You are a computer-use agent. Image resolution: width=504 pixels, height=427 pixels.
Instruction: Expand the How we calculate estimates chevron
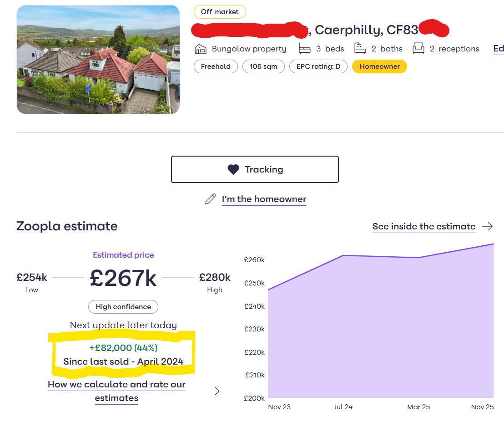tap(217, 391)
